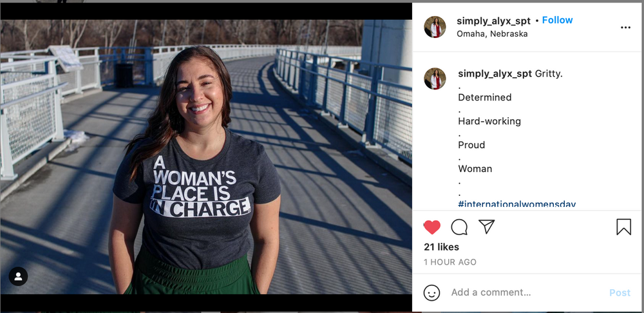Screen dimensions: 644x313
Task: Click tagged people icon on photo
Action: [x=18, y=276]
